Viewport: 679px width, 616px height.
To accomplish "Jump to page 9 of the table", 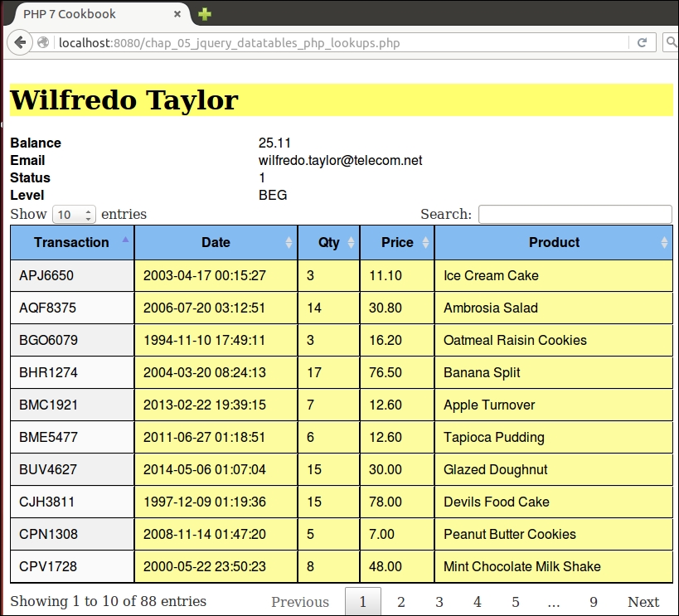I will tap(594, 602).
